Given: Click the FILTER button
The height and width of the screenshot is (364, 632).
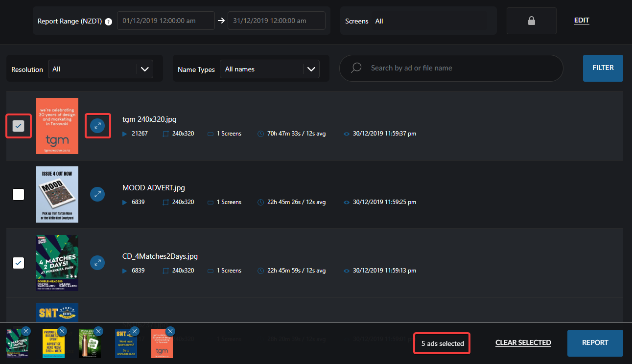Looking at the screenshot, I should coord(603,68).
